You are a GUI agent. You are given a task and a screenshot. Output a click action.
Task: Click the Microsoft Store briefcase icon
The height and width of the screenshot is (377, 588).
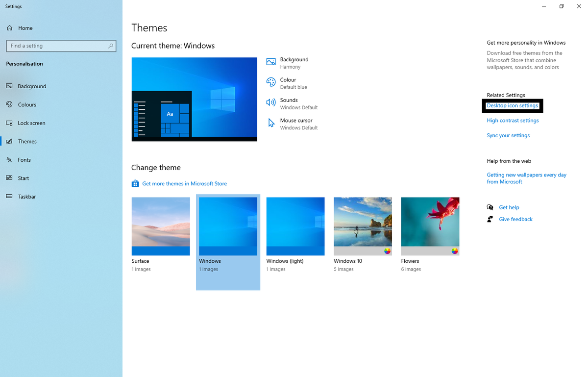(x=135, y=183)
